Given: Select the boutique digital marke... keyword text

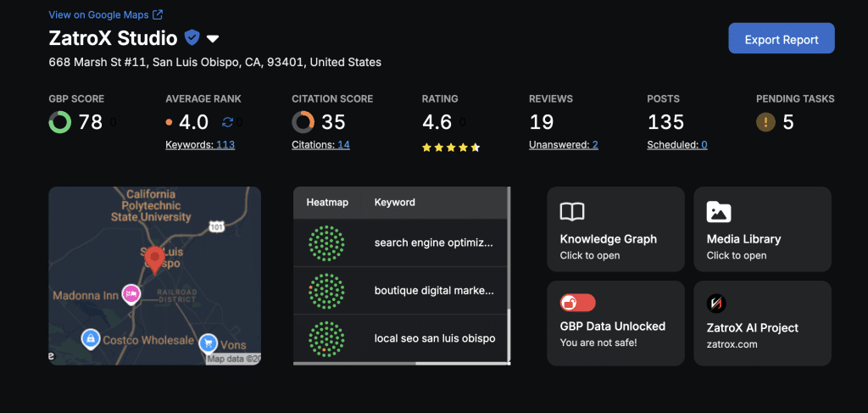Looking at the screenshot, I should pos(434,291).
